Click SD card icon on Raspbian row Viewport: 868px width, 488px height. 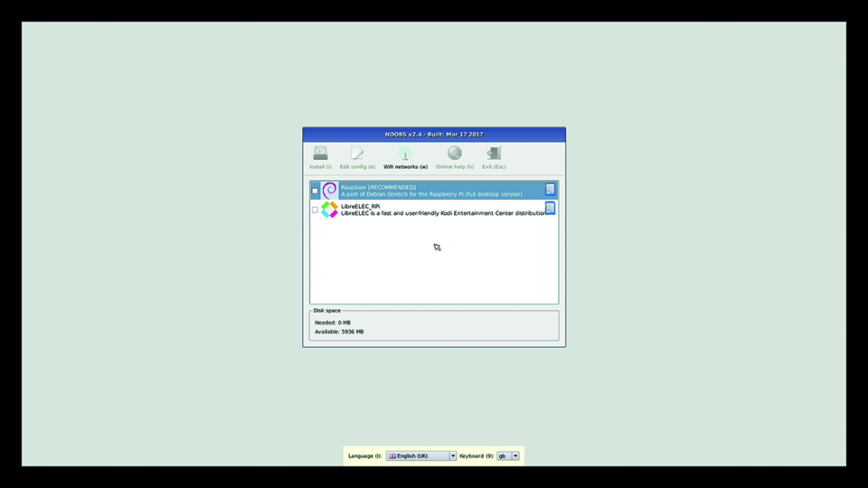(550, 189)
